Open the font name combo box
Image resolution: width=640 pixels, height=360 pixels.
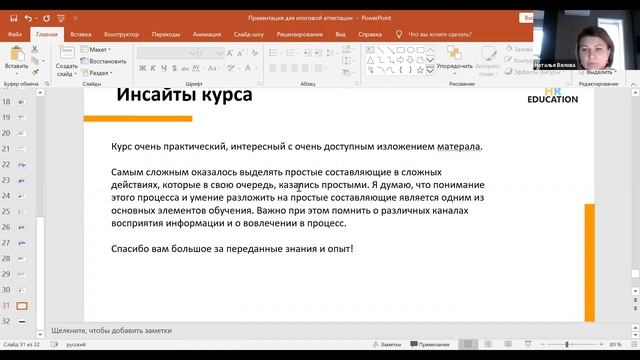(167, 53)
